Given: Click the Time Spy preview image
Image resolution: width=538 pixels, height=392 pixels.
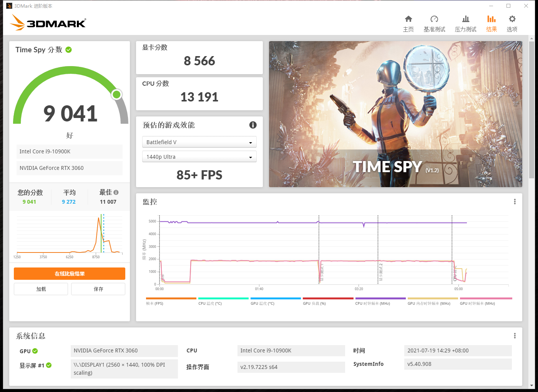Looking at the screenshot, I should (395, 114).
